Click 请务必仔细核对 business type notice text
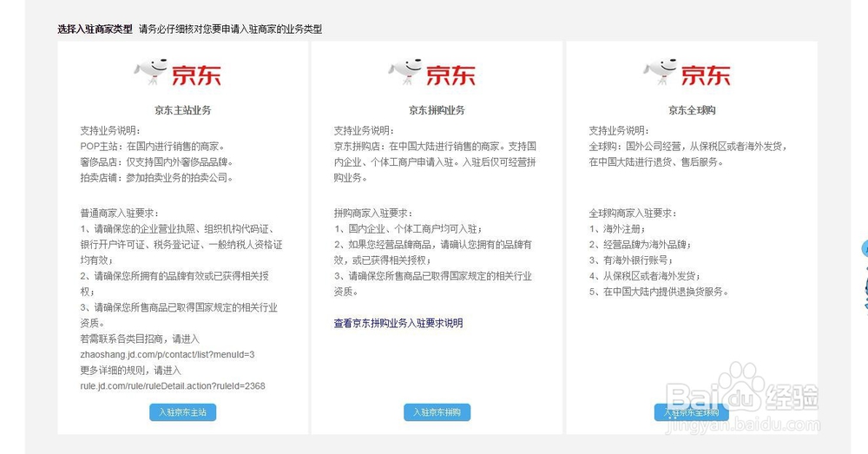The image size is (868, 454). pyautogui.click(x=230, y=29)
